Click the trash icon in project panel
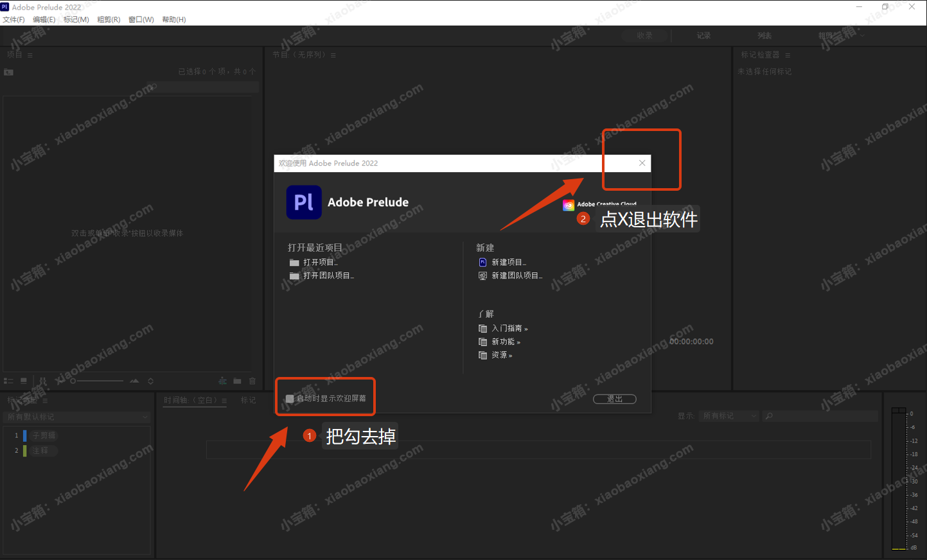This screenshot has height=560, width=927. tap(252, 381)
